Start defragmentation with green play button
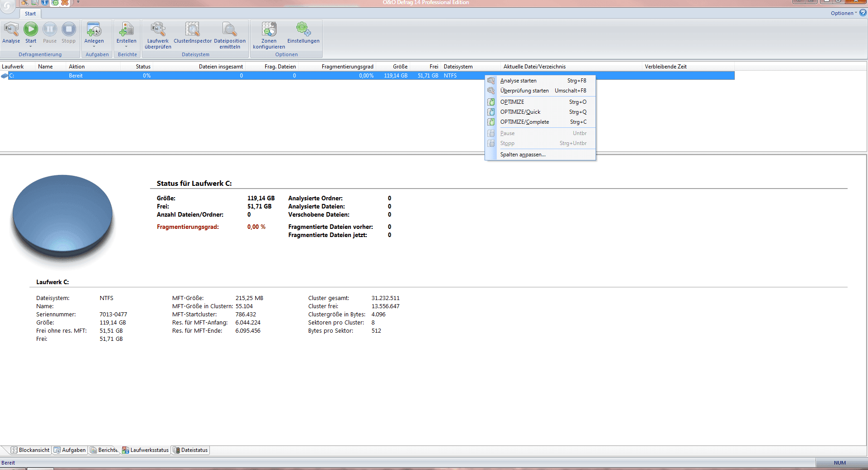868x470 pixels. (x=31, y=29)
